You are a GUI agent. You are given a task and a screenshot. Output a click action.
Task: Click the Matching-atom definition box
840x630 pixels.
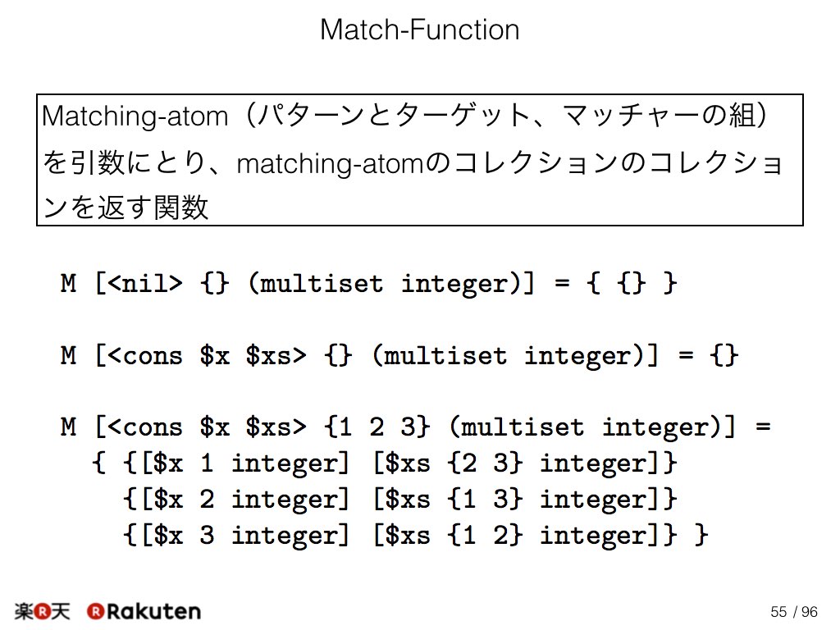pos(419,160)
